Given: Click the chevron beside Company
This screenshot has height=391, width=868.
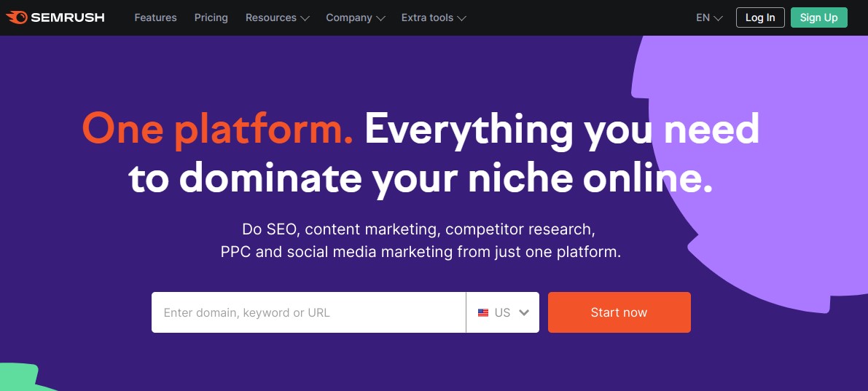Looking at the screenshot, I should coord(380,18).
